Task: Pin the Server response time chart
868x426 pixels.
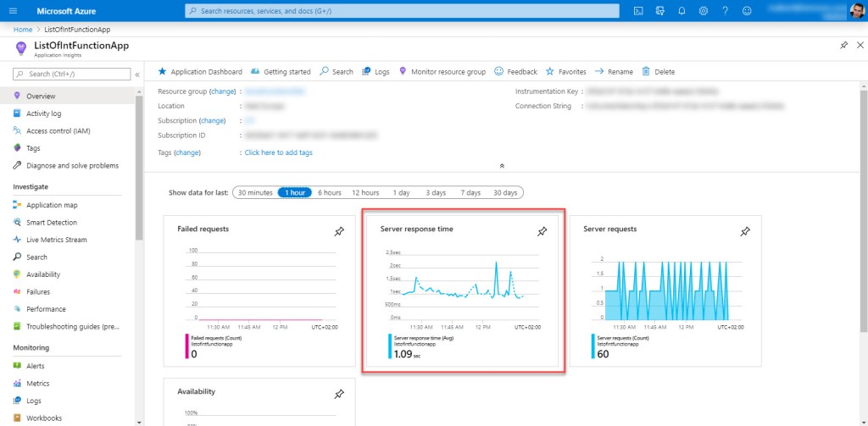Action: [x=542, y=231]
